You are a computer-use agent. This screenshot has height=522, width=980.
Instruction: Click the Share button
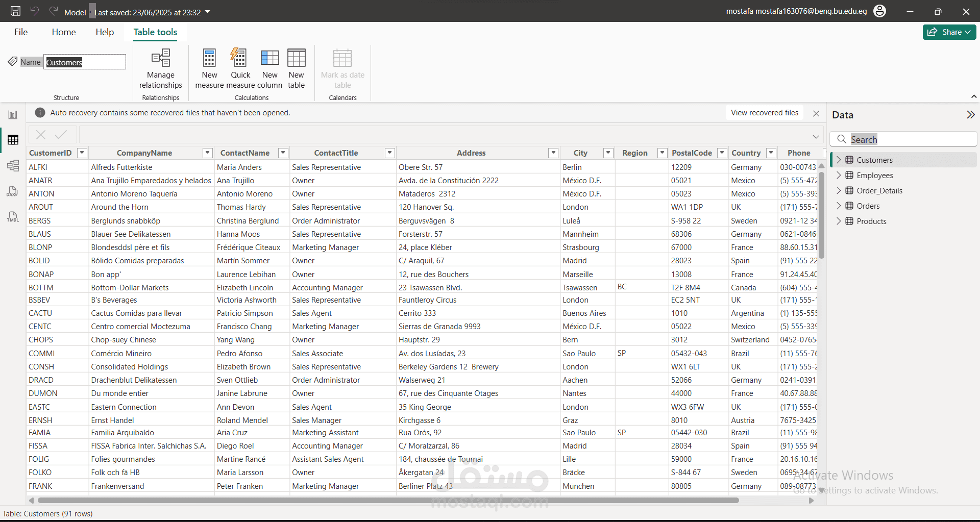(x=949, y=32)
